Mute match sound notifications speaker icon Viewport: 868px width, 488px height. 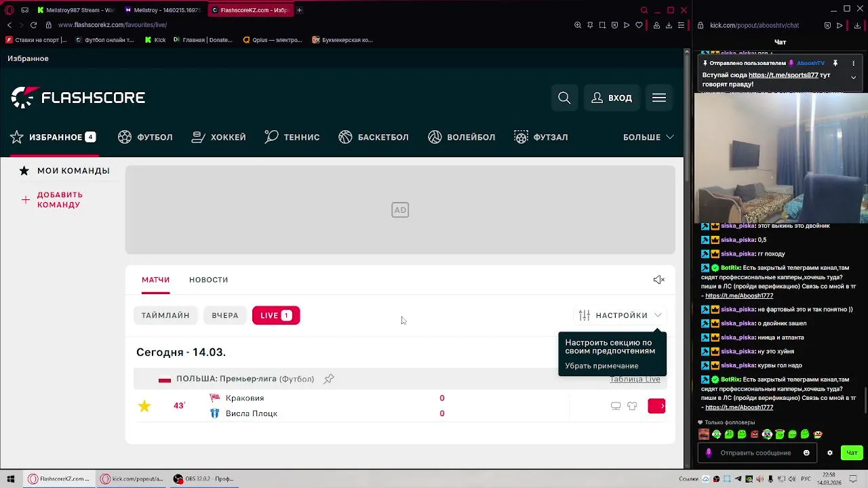pyautogui.click(x=658, y=280)
